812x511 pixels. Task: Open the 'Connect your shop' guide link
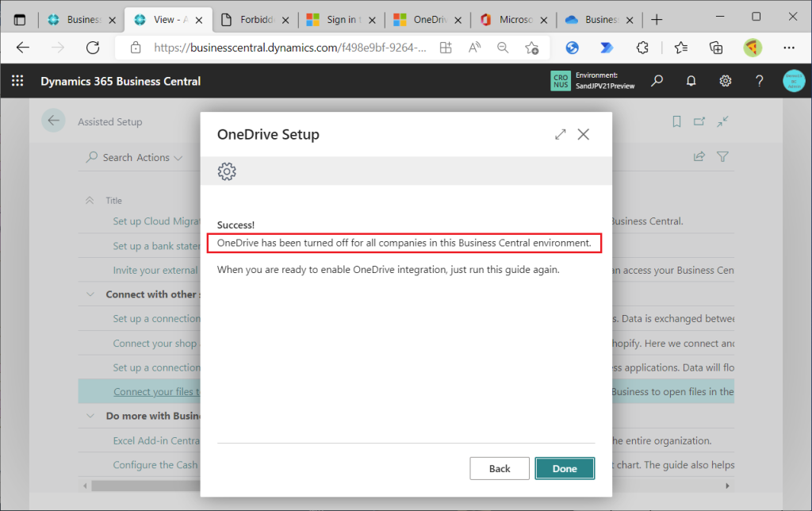point(155,343)
